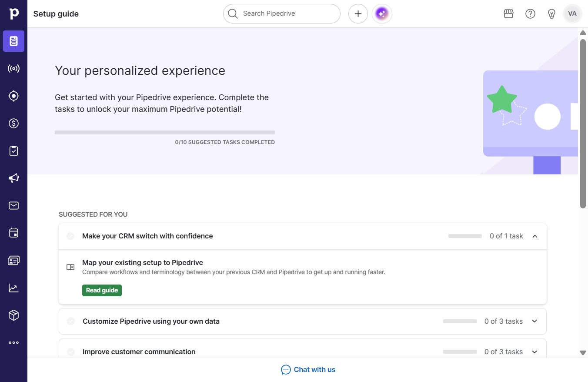Open the more options ellipsis menu
This screenshot has width=588, height=382.
click(x=13, y=342)
